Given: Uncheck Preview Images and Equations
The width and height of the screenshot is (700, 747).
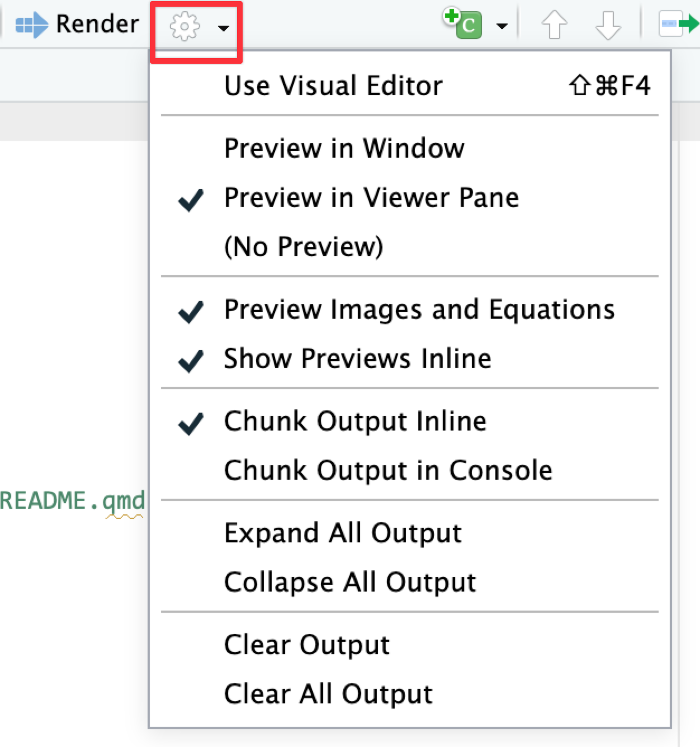Looking at the screenshot, I should tap(419, 310).
